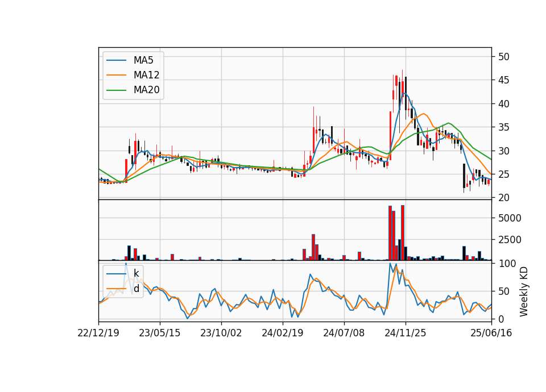Click the 24/07/08 date axis label
Viewport: 546px width, 392px height.
coord(344,333)
